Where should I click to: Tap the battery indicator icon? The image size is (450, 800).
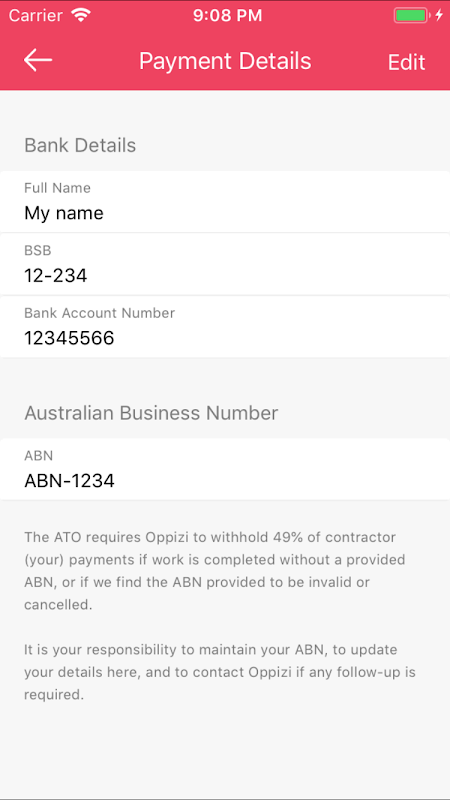(411, 15)
